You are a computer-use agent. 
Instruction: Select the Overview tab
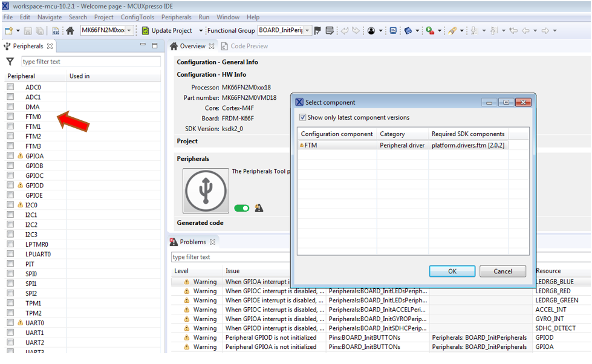click(x=192, y=46)
